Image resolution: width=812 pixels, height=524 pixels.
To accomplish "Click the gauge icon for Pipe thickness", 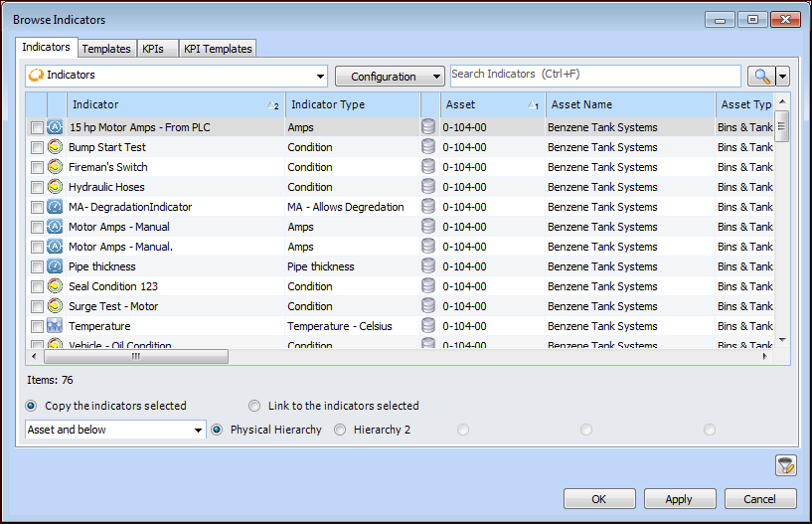I will (55, 266).
